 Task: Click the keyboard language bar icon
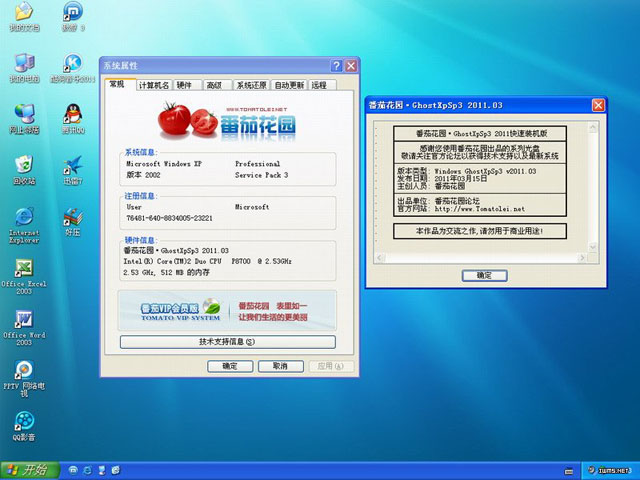pos(569,471)
